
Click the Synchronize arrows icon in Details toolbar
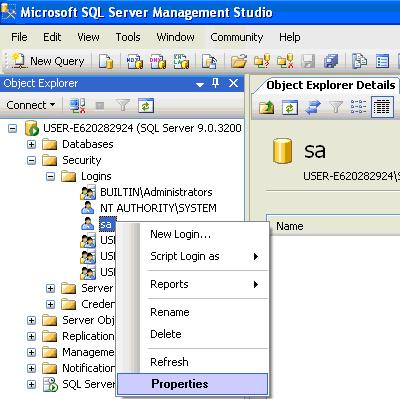point(313,107)
